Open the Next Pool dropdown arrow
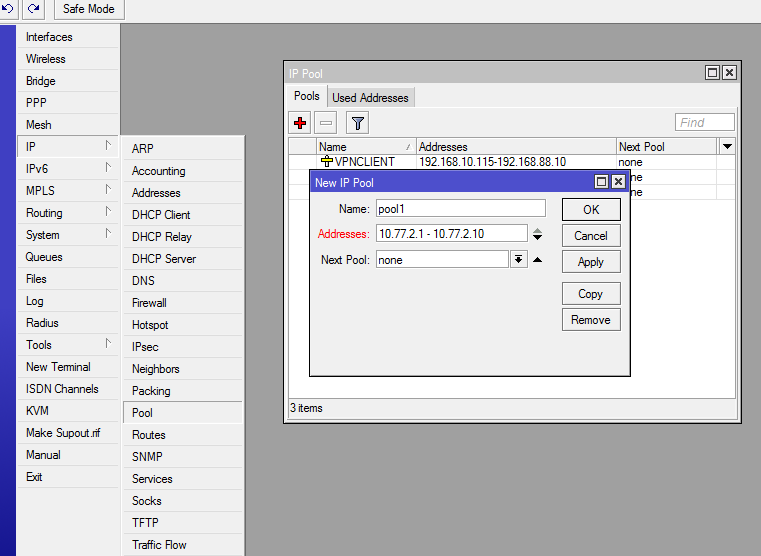Image resolution: width=761 pixels, height=556 pixels. click(518, 260)
